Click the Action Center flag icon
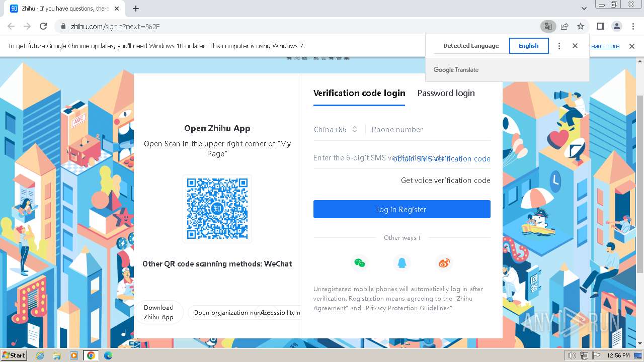Image resolution: width=644 pixels, height=362 pixels. coord(596,355)
